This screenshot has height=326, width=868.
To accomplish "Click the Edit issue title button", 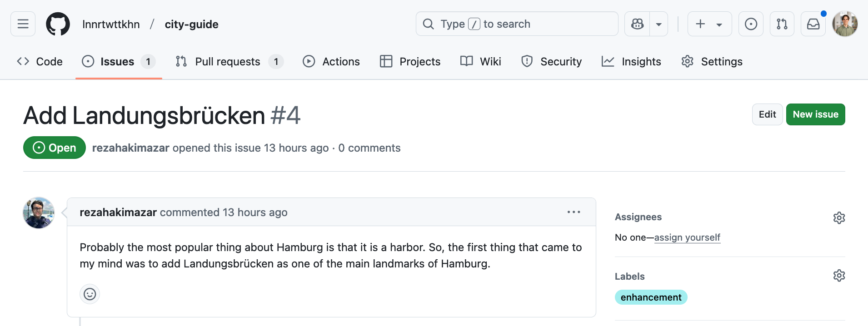I will click(767, 114).
